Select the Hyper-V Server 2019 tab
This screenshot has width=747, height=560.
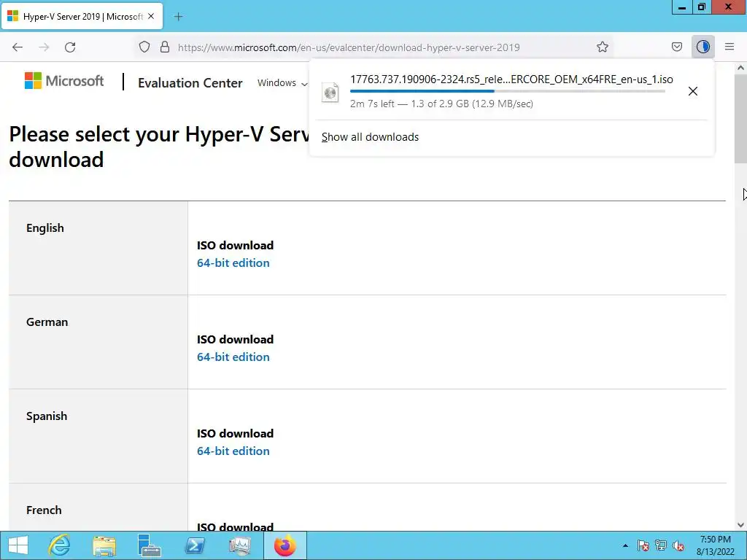click(82, 16)
